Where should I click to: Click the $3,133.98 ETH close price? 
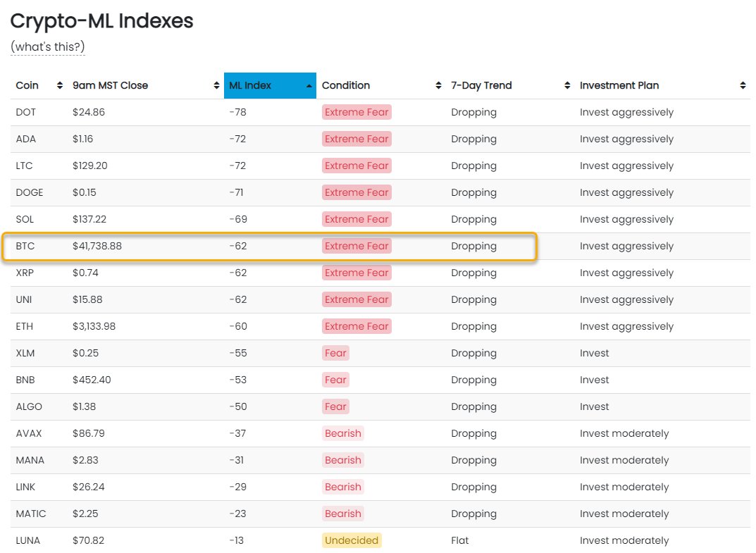[x=94, y=326]
